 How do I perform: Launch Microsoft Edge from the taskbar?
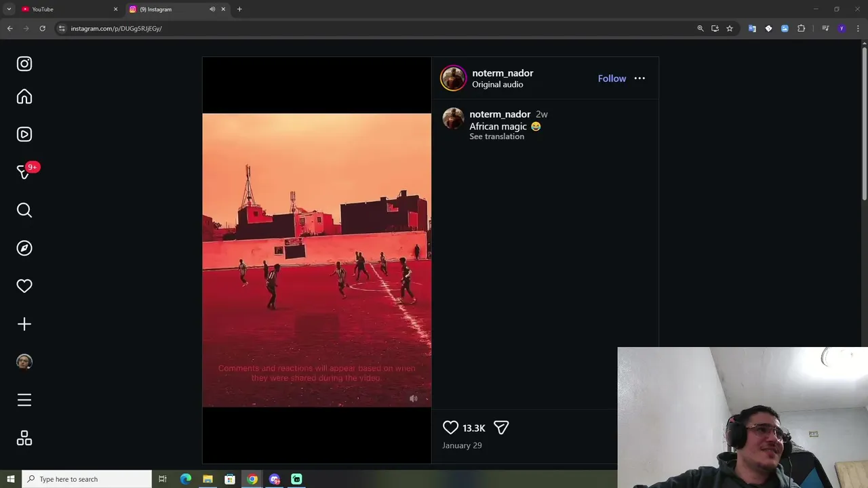tap(186, 479)
